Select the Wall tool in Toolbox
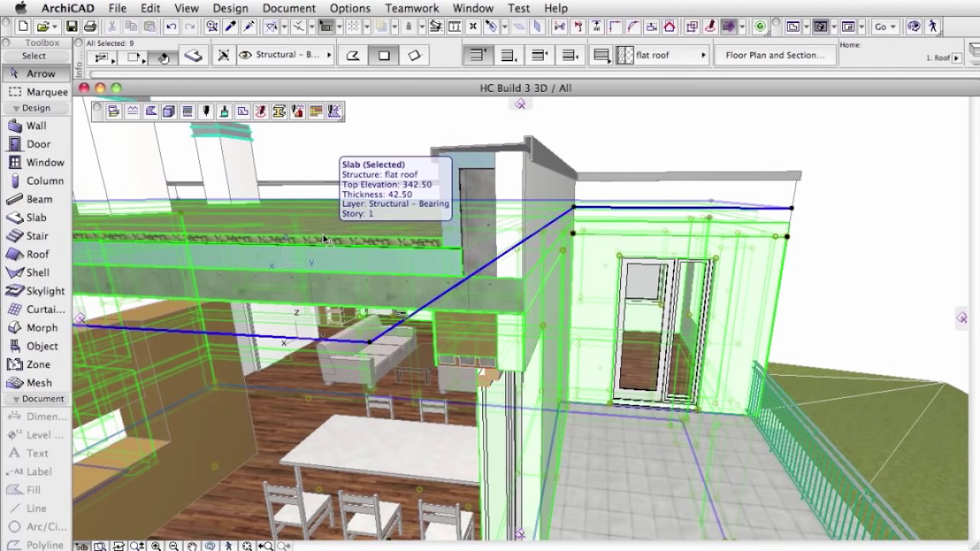Viewport: 980px width, 551px height. (x=36, y=126)
